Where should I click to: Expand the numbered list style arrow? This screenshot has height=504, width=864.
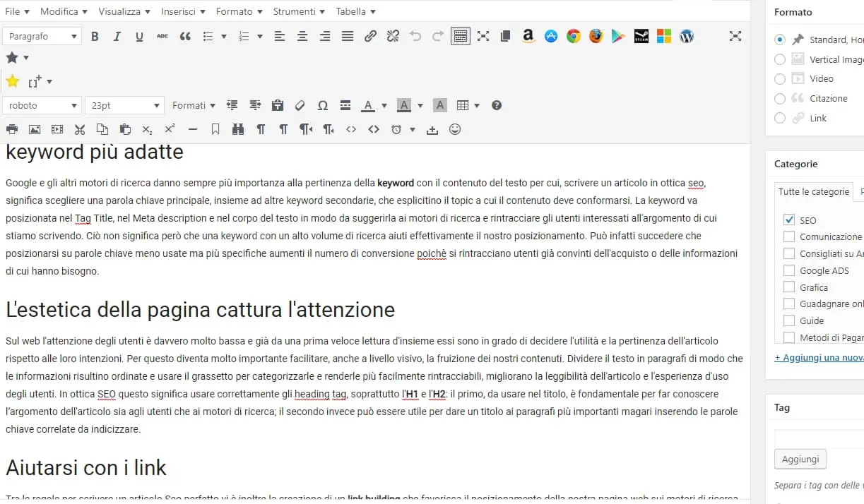click(260, 36)
